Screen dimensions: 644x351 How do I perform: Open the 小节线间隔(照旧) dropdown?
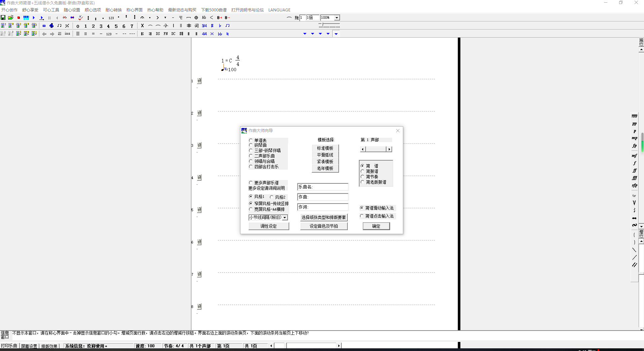pyautogui.click(x=285, y=218)
